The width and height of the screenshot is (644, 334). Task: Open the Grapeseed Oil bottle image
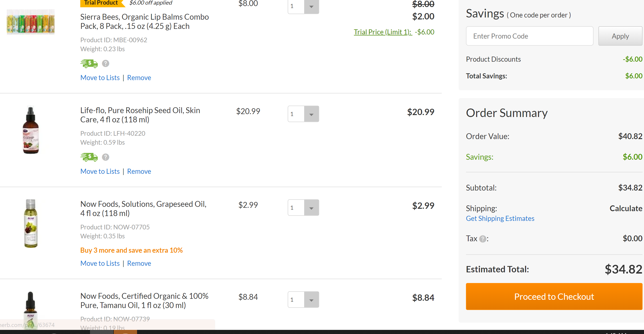[x=31, y=223]
